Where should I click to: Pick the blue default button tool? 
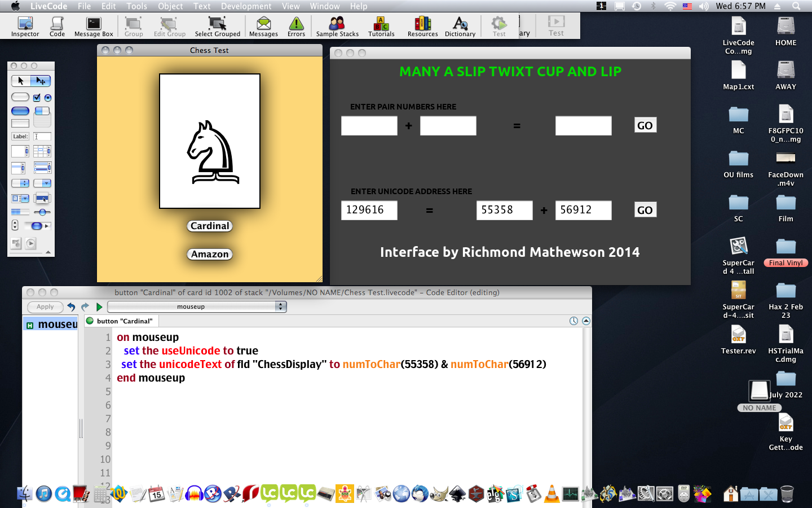tap(20, 111)
